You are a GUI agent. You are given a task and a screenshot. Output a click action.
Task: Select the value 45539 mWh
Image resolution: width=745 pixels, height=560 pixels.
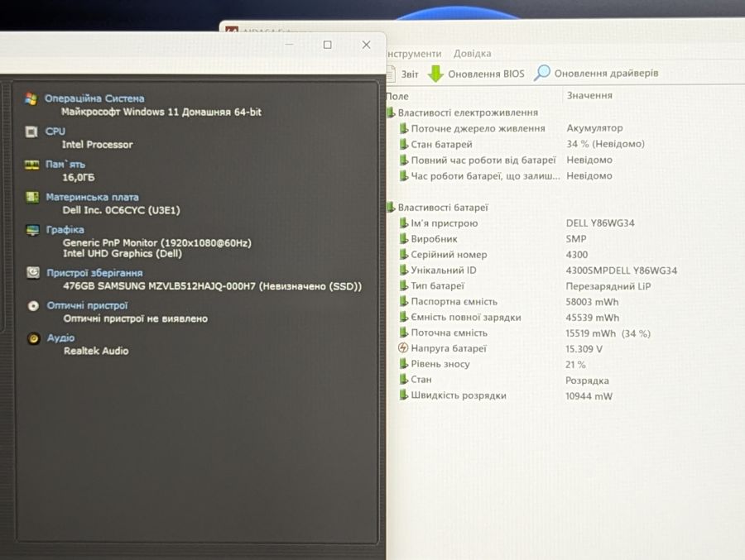pos(593,318)
